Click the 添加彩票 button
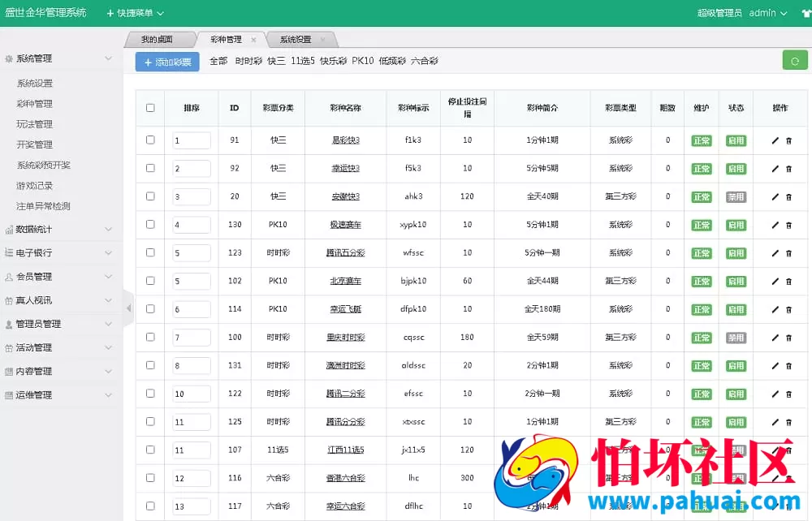812x521 pixels. (166, 61)
